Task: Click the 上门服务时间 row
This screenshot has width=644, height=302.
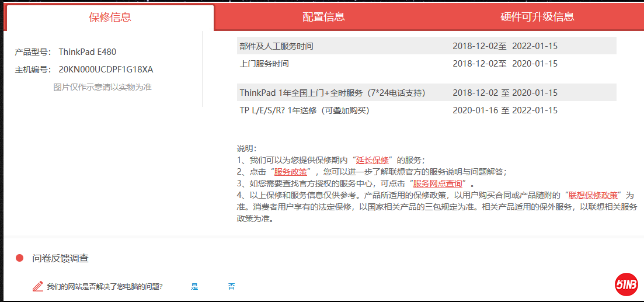Action: pyautogui.click(x=426, y=63)
